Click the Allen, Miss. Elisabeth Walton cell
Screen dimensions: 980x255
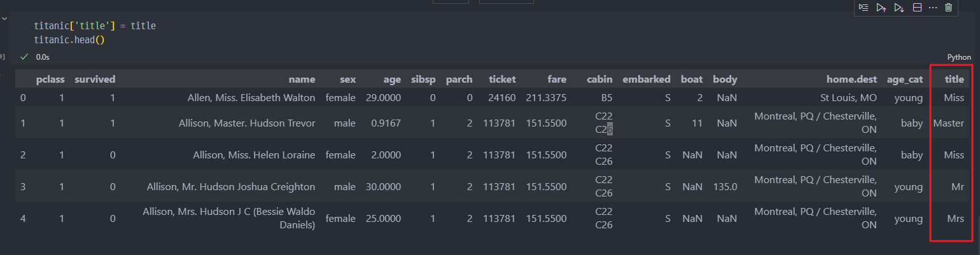pos(251,98)
